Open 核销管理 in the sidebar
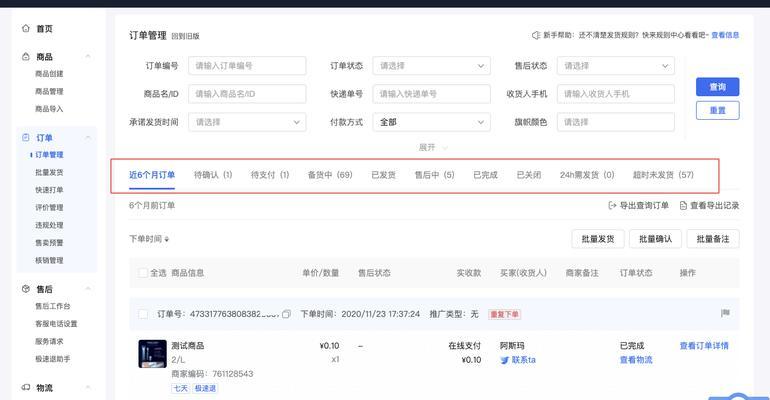 [x=49, y=261]
